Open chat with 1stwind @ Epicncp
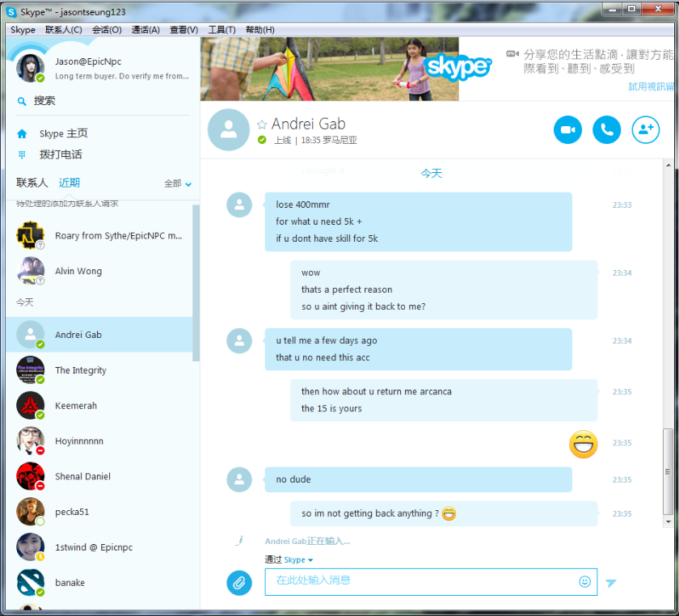 [x=99, y=547]
